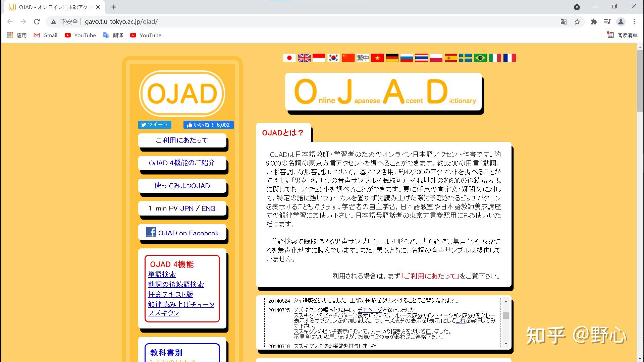Click the いいね！ like button

click(x=208, y=125)
